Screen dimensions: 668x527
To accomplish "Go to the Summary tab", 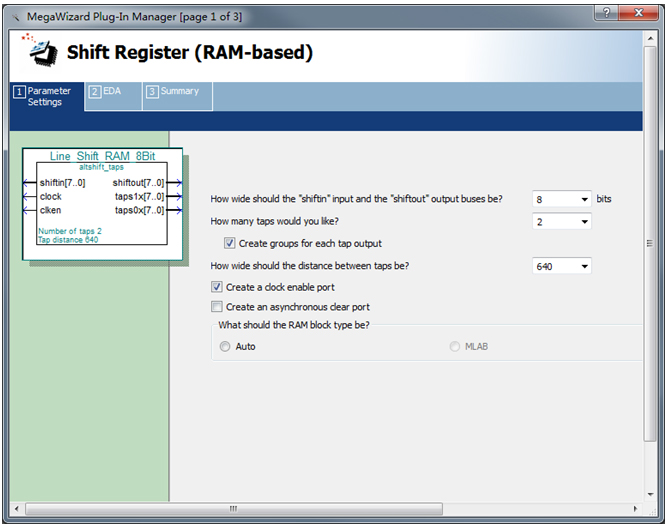I will click(177, 96).
